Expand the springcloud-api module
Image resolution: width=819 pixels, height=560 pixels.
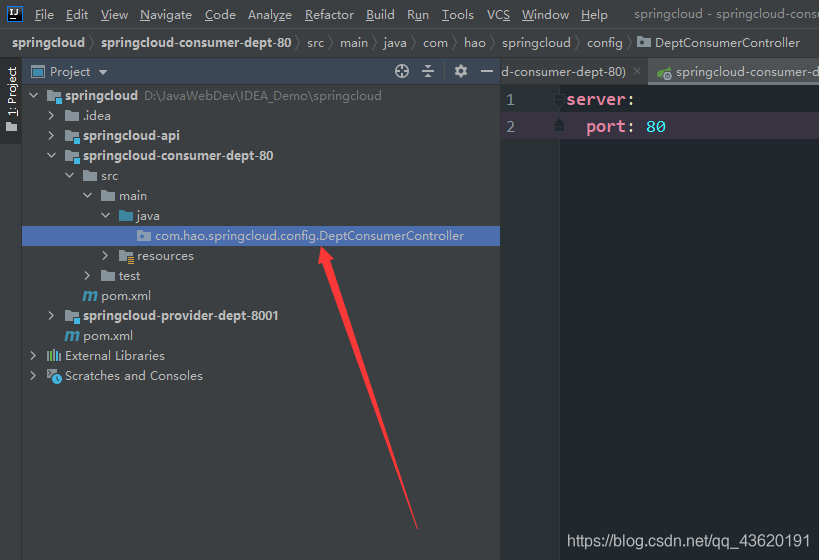click(x=51, y=135)
